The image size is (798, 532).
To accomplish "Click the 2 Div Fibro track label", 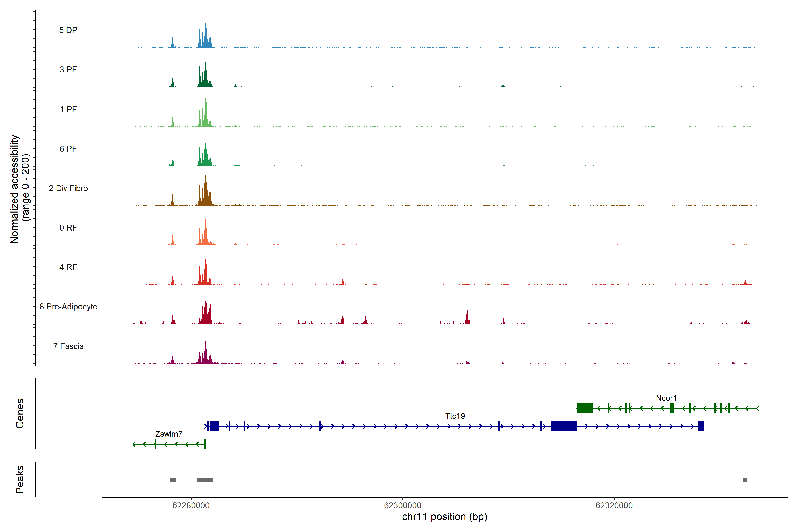I will pos(68,188).
